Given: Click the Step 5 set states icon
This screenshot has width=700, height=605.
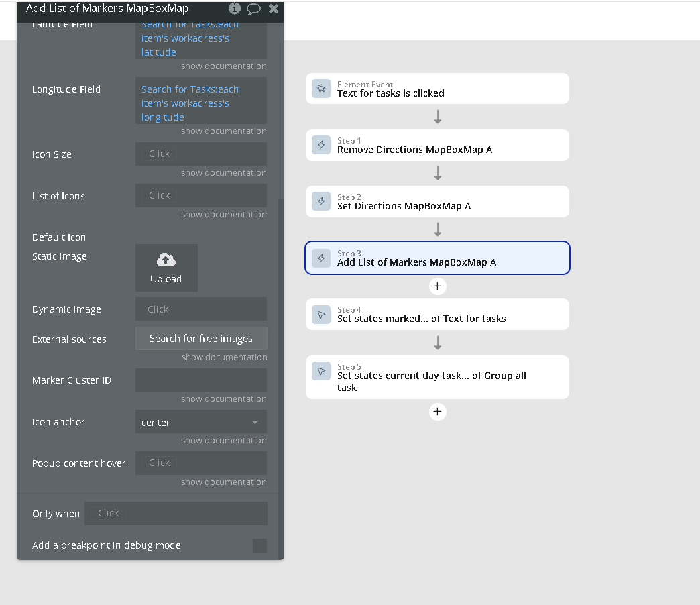Looking at the screenshot, I should 321,371.
